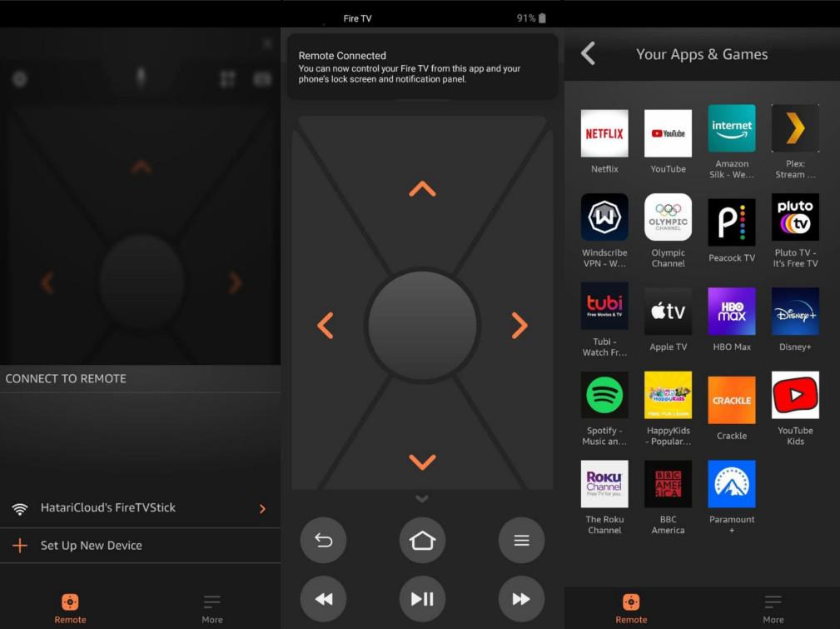Launch the YouTube Kids app

coord(795,395)
